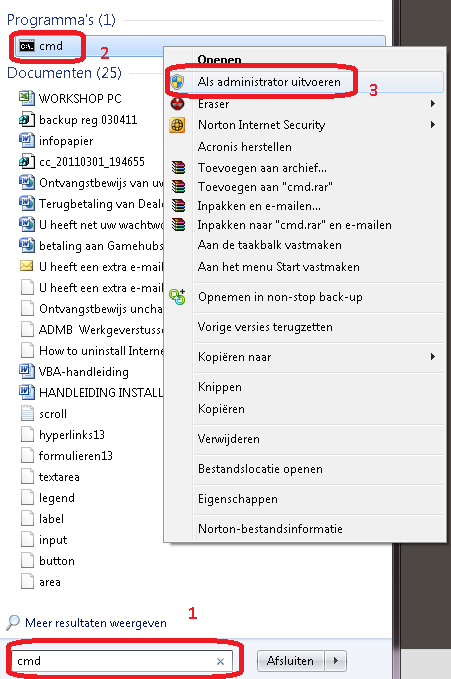Select Aan de taakbalk vastmaken
This screenshot has height=679, width=451.
(x=269, y=245)
